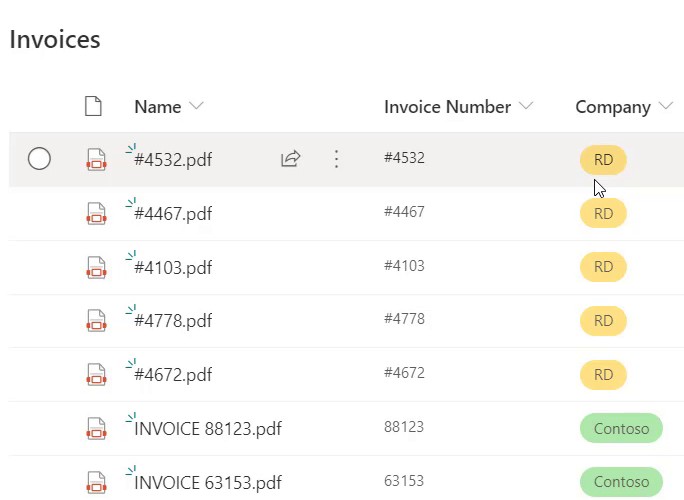Open the #4672.pdf file link
This screenshot has width=684, height=500.
pos(173,375)
